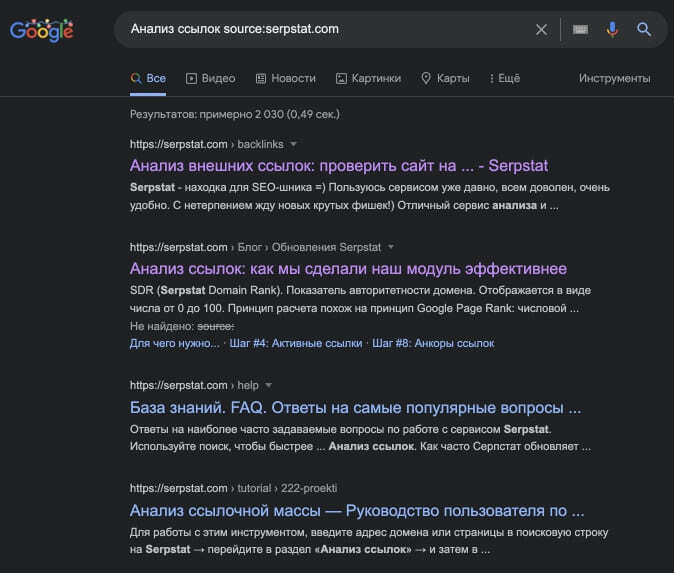Open the Ещё menu

click(505, 79)
